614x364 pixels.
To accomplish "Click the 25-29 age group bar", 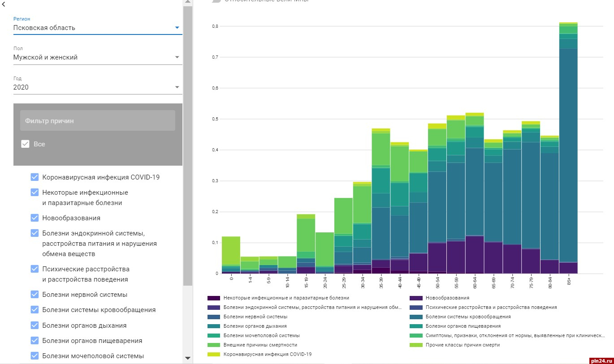I will (343, 236).
